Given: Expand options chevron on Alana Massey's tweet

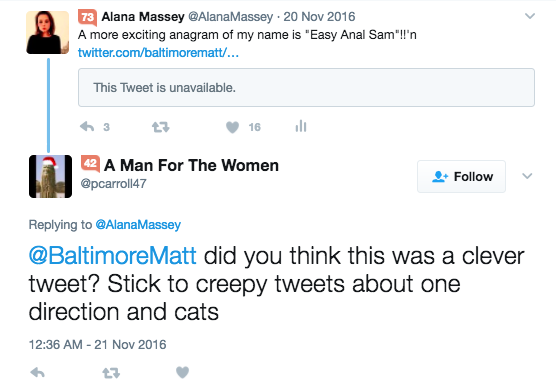Looking at the screenshot, I should click(530, 16).
